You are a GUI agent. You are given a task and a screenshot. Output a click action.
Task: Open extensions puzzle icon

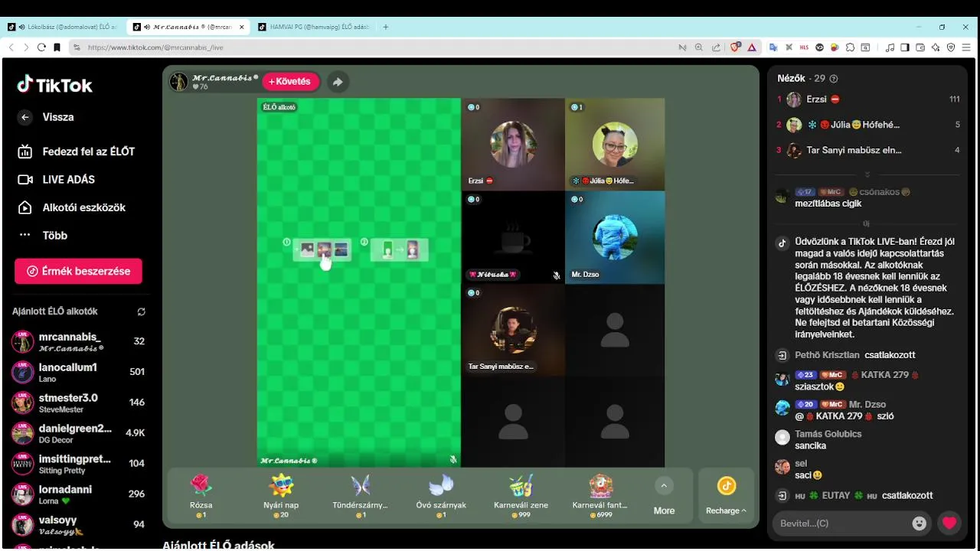(x=850, y=47)
